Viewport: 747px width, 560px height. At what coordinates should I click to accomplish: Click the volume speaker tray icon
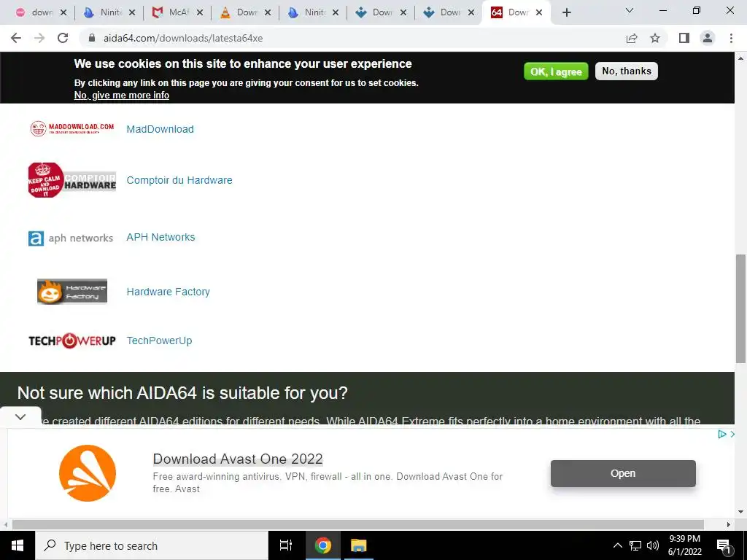(653, 545)
